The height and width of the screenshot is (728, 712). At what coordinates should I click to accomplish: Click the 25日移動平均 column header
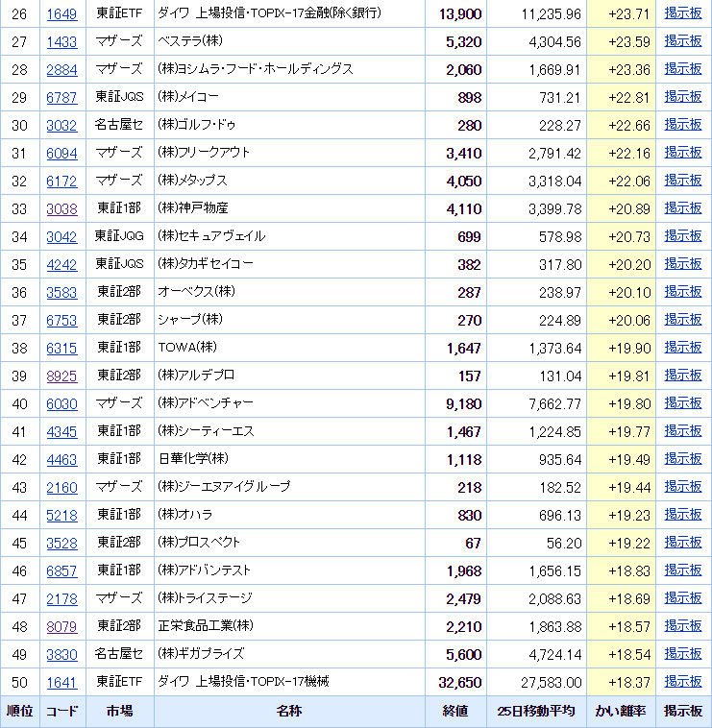coord(536,712)
